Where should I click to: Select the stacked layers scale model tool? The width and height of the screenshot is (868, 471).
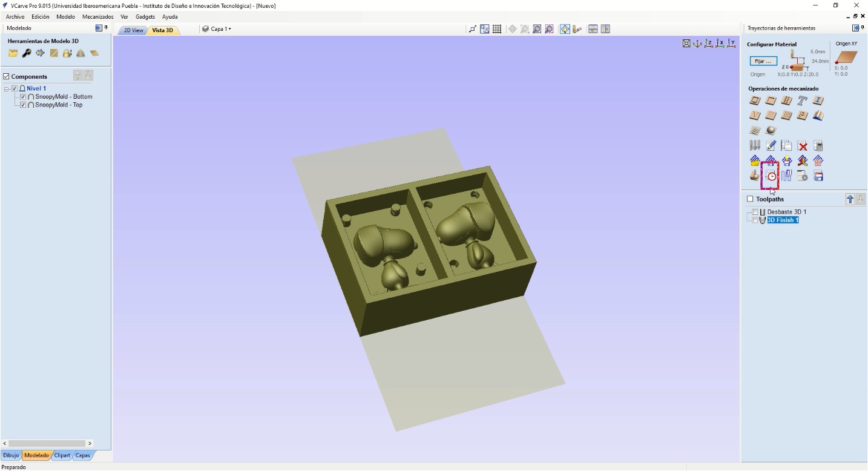81,53
